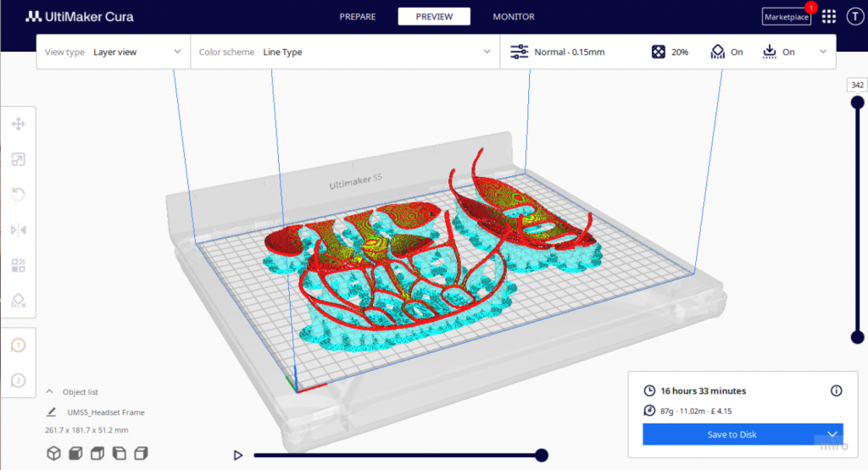
Task: Click the clock print time icon
Action: pyautogui.click(x=649, y=391)
